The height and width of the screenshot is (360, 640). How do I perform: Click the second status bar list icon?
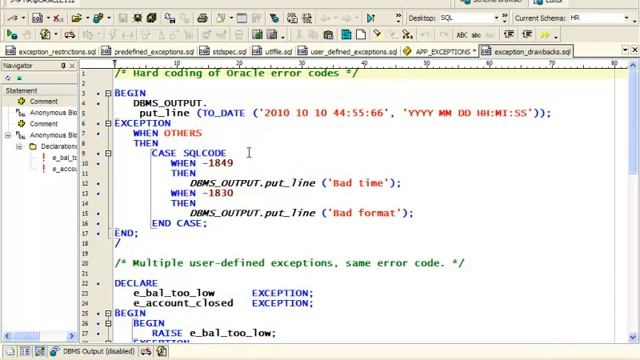[x=25, y=351]
